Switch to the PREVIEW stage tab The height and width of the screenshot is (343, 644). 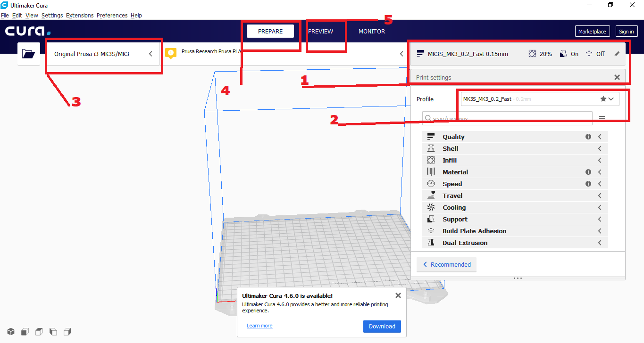(x=320, y=31)
